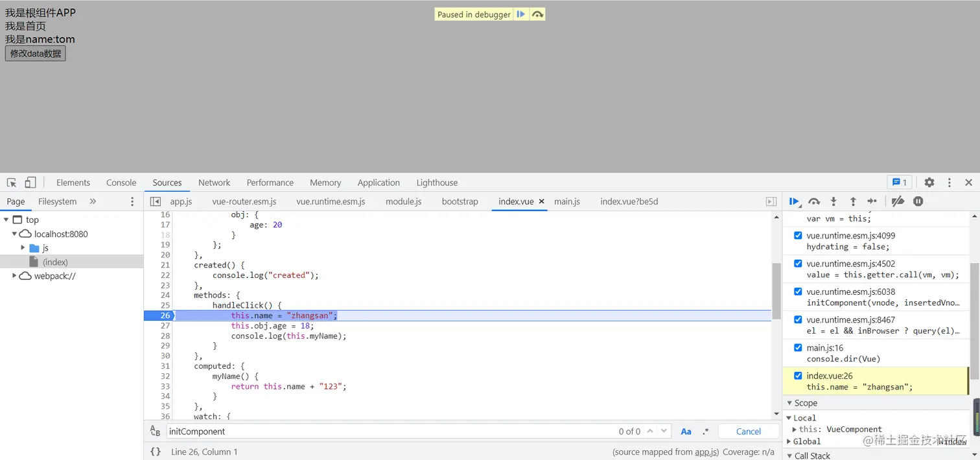980x460 pixels.
Task: Go to next search result
Action: coord(665,431)
